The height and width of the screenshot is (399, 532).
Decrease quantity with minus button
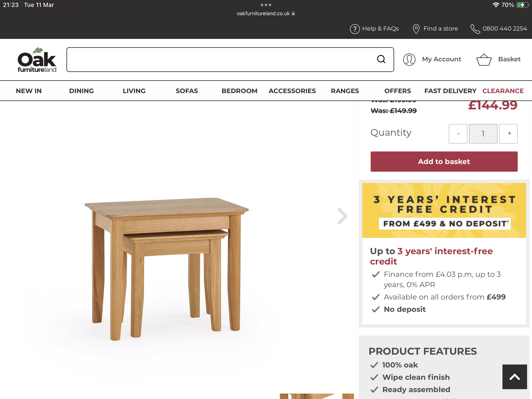click(x=458, y=133)
